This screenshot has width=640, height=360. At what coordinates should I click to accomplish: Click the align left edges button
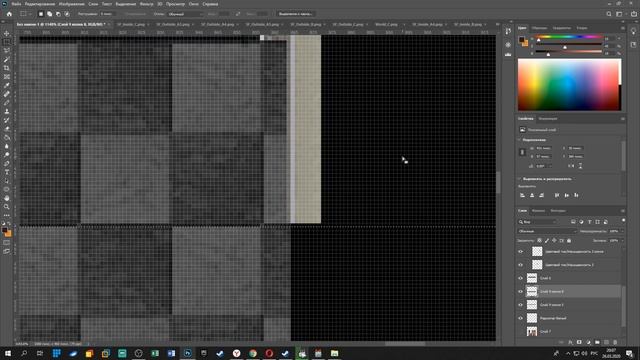coord(522,196)
